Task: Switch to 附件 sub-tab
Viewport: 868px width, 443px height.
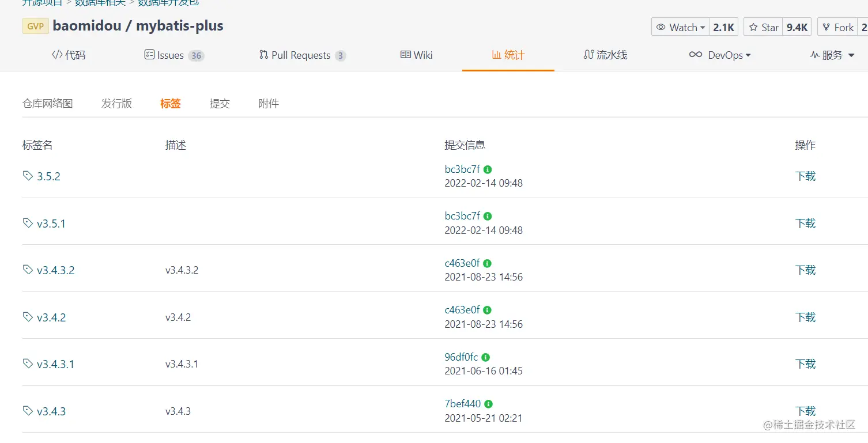Action: click(269, 104)
